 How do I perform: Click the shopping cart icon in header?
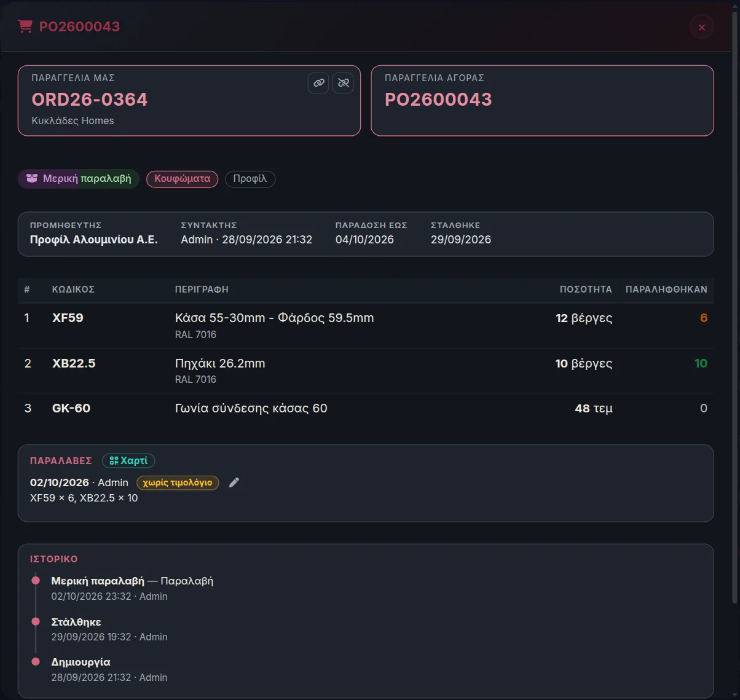point(25,26)
